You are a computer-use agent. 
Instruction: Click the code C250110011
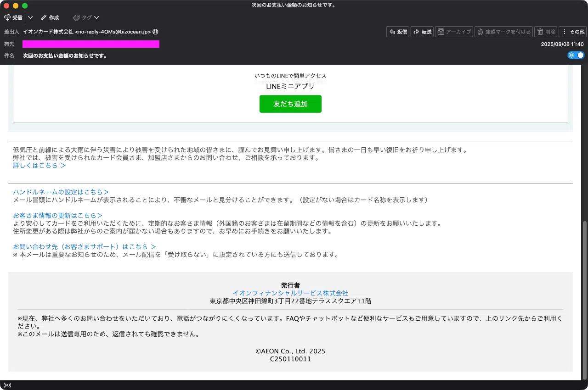tap(290, 359)
